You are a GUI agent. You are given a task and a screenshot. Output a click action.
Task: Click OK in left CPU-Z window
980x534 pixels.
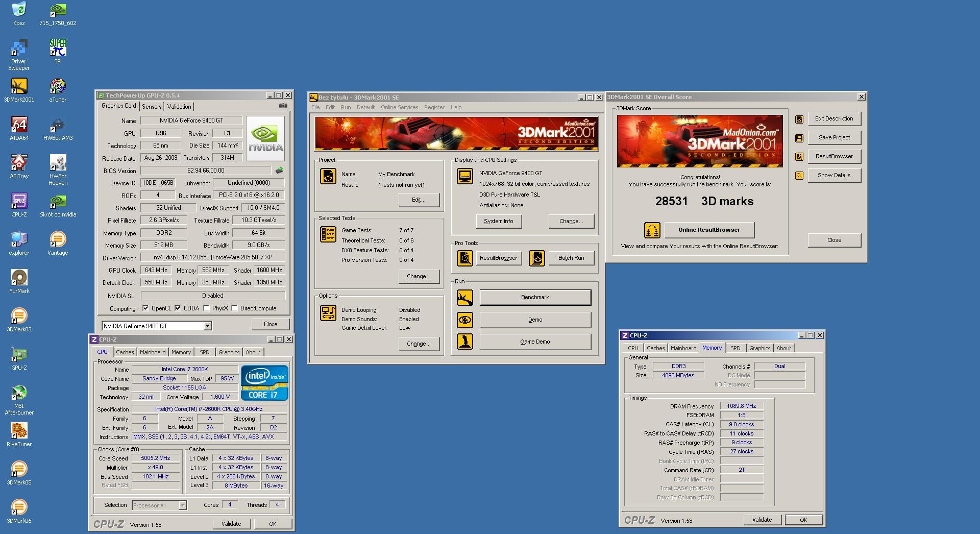click(273, 524)
